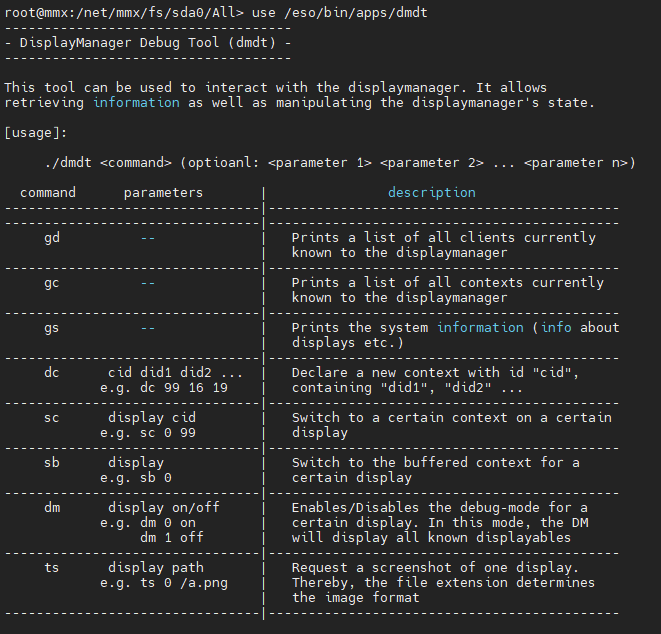The height and width of the screenshot is (634, 661).
Task: Click the "sb" command name
Action: tap(52, 463)
